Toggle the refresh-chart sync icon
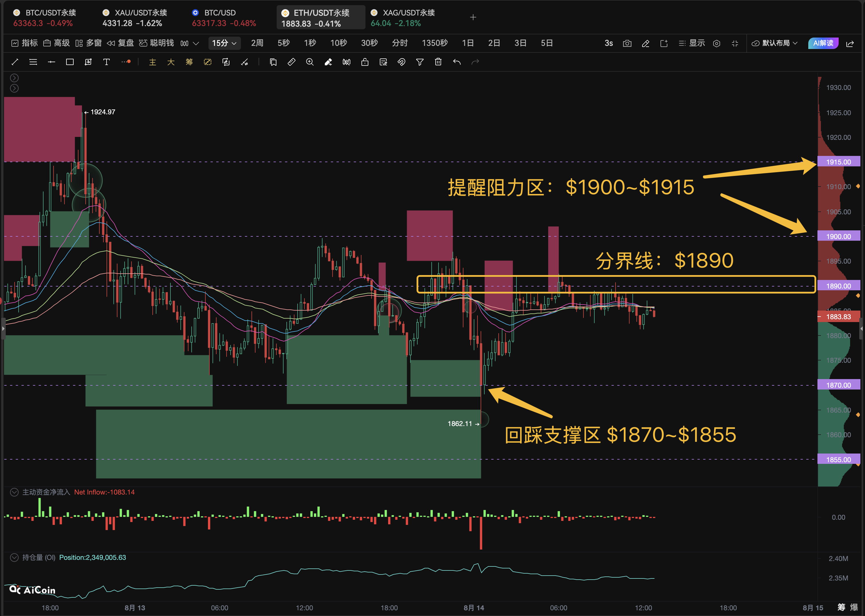865x616 pixels. [x=226, y=62]
